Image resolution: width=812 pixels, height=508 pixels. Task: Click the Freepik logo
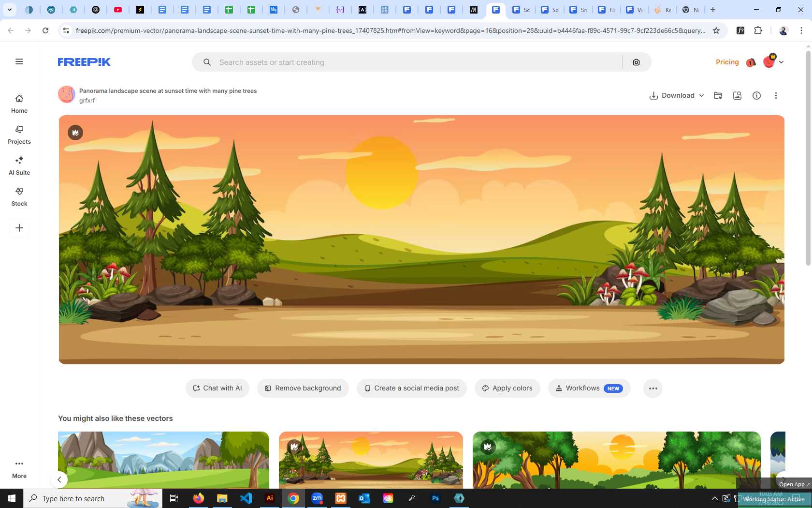84,62
